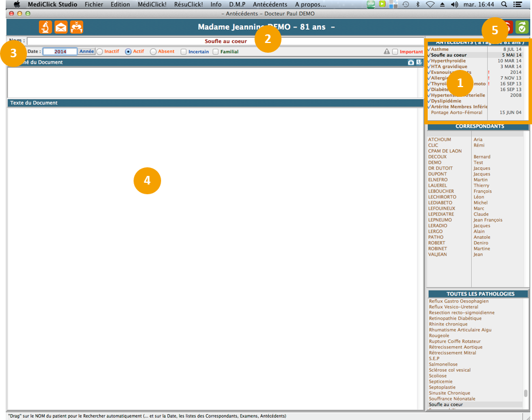
Task: Open the D.M.P menu
Action: [237, 5]
